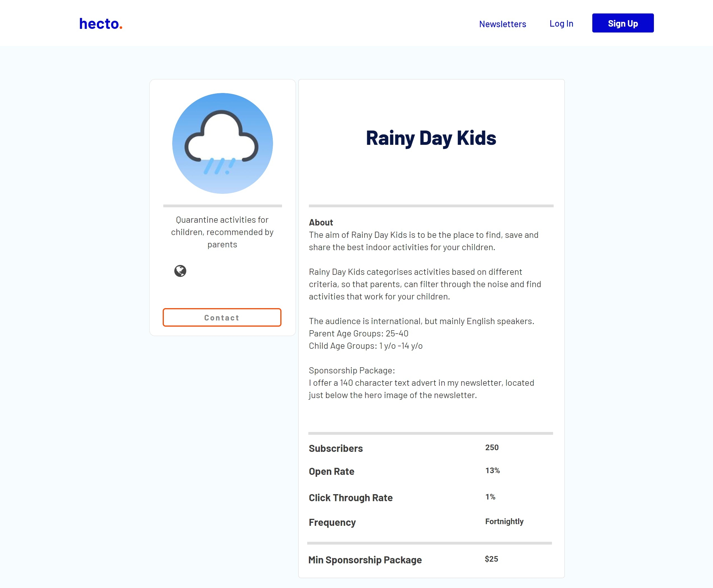Click the quarantine activities tagline text
This screenshot has height=588, width=713.
[x=222, y=232]
